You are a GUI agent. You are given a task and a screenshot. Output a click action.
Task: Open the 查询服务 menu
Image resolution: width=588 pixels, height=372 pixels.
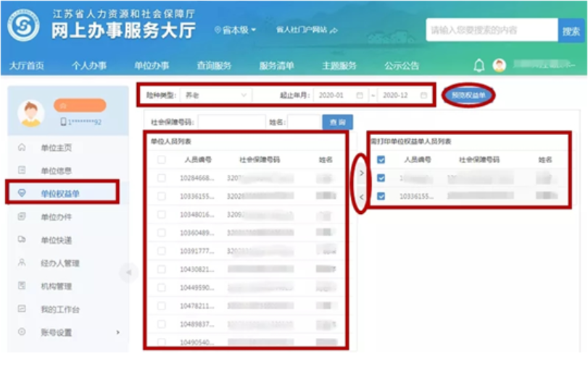214,66
